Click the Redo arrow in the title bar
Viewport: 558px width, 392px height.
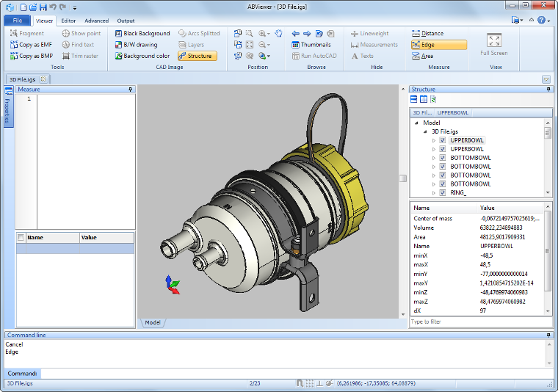[x=63, y=7]
